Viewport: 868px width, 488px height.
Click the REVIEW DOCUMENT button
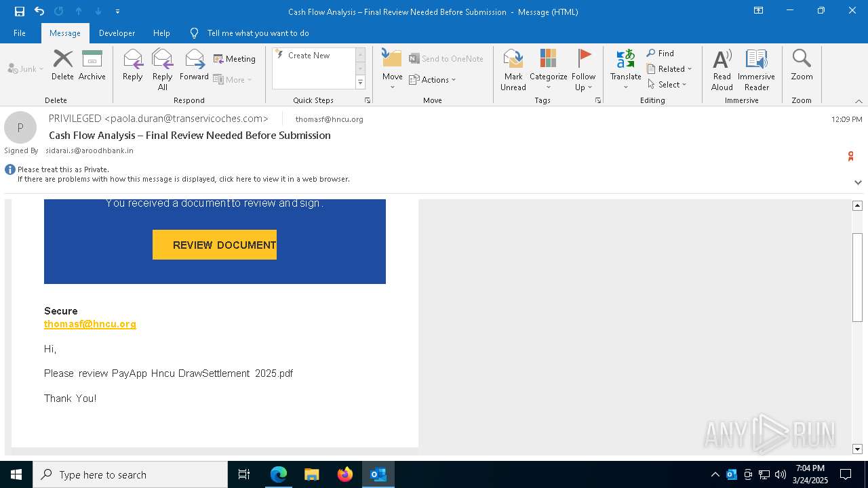(x=214, y=245)
